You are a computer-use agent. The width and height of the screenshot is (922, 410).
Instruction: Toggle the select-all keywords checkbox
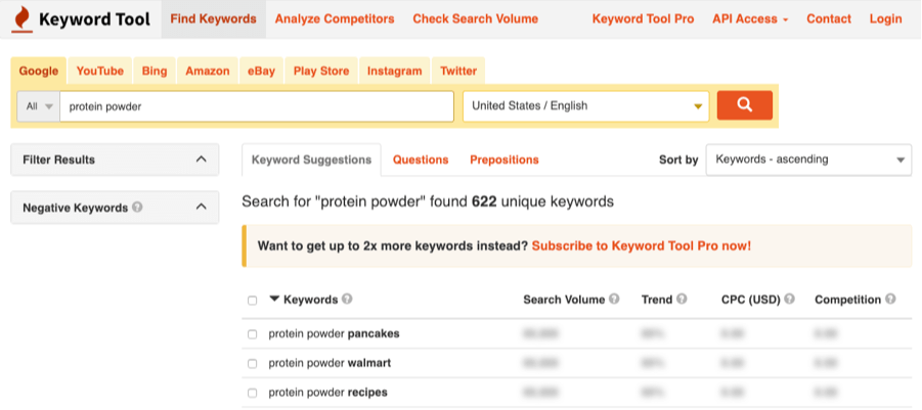pos(252,300)
